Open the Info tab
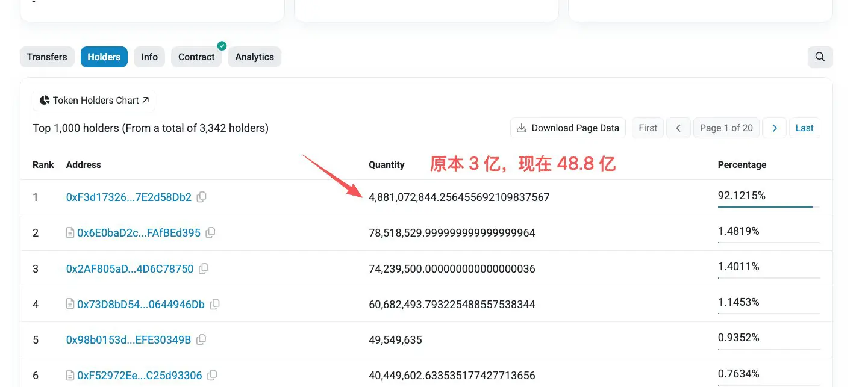This screenshot has height=387, width=868. 149,57
